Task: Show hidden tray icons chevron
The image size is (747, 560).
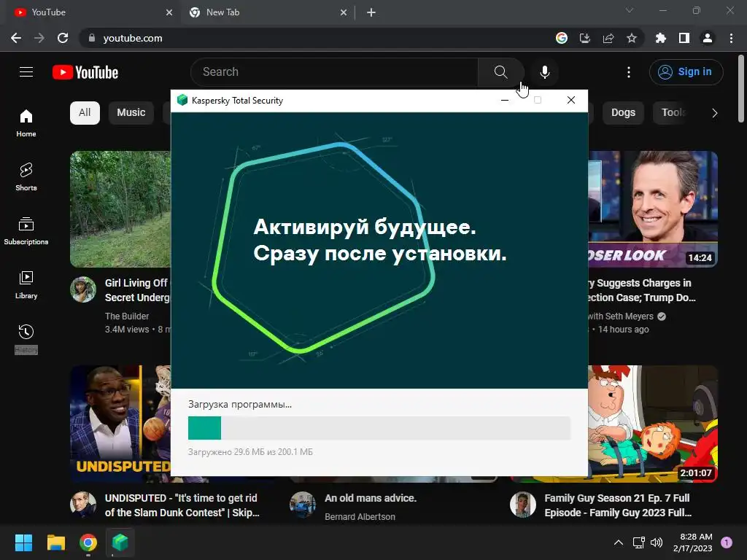Action: click(619, 542)
